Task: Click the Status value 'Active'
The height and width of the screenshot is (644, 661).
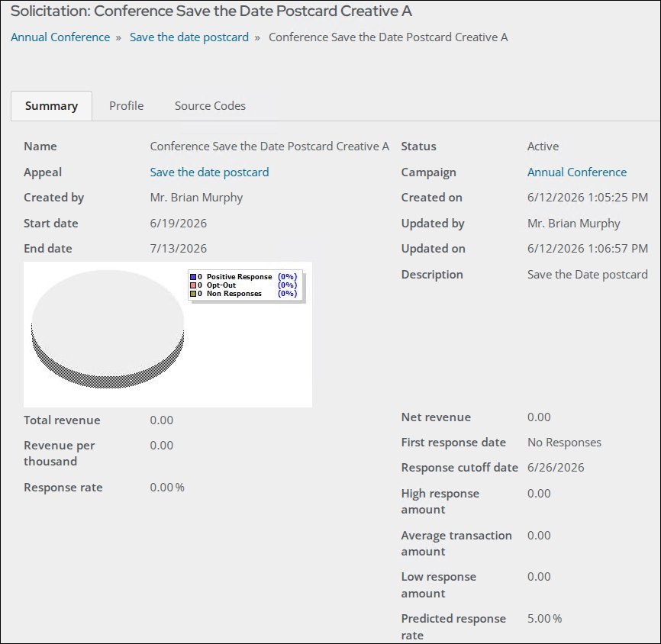Action: pos(543,147)
